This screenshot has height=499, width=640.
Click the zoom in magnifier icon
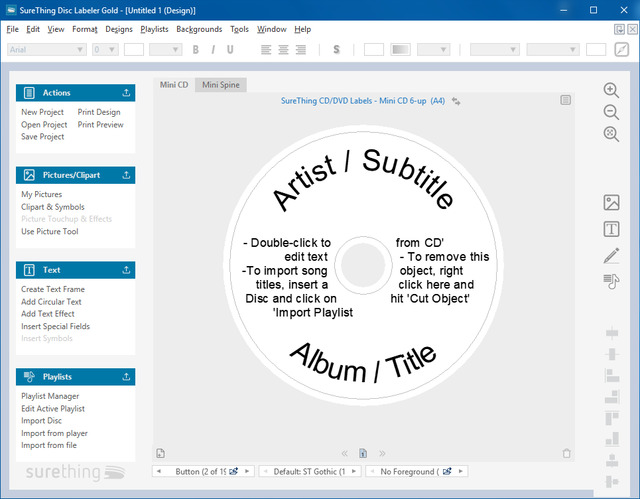tap(610, 90)
